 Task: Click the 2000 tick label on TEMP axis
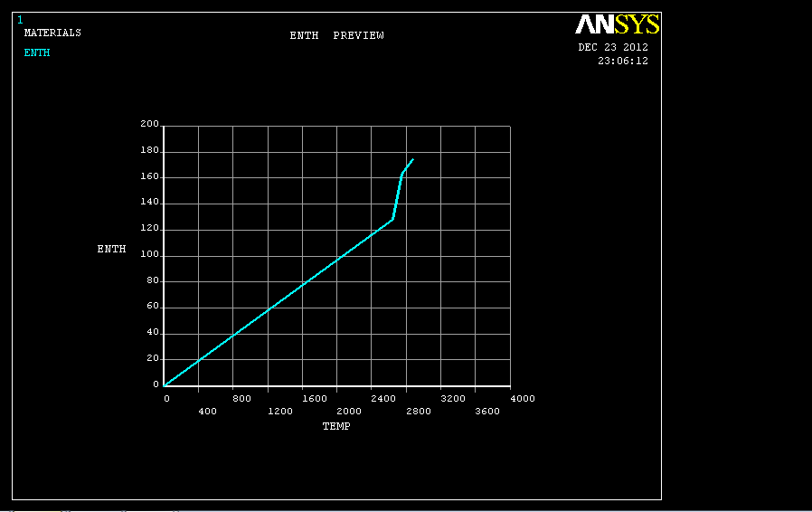(x=349, y=411)
